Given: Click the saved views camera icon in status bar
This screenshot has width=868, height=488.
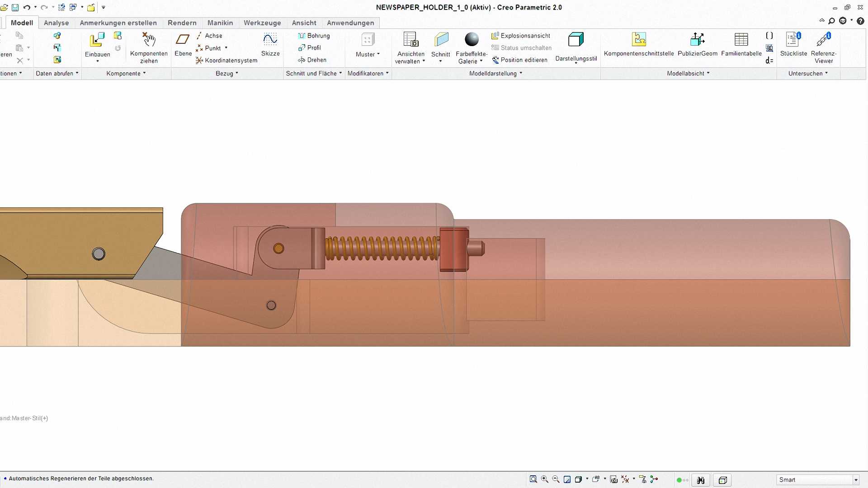Looking at the screenshot, I should pos(613,479).
